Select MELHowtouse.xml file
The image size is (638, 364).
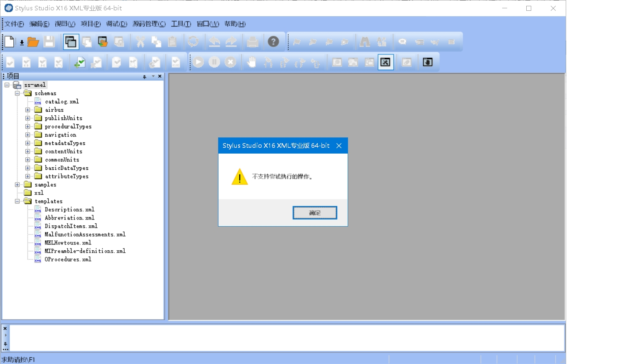(x=68, y=242)
